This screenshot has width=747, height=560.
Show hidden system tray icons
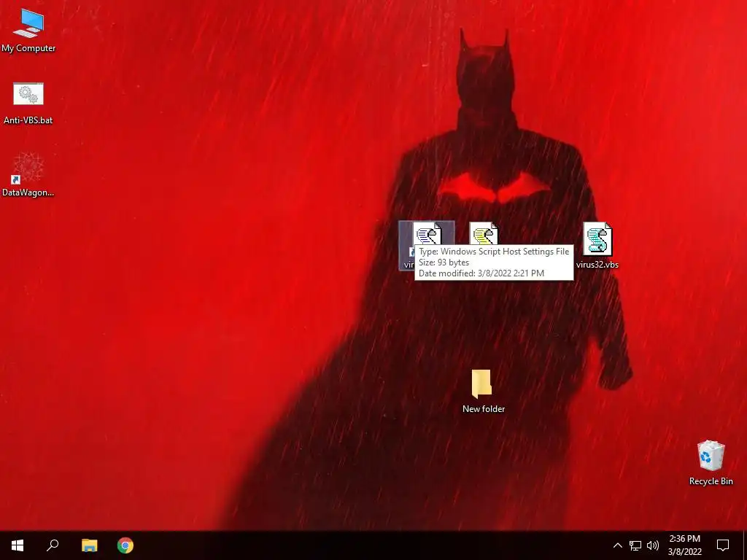pyautogui.click(x=617, y=545)
